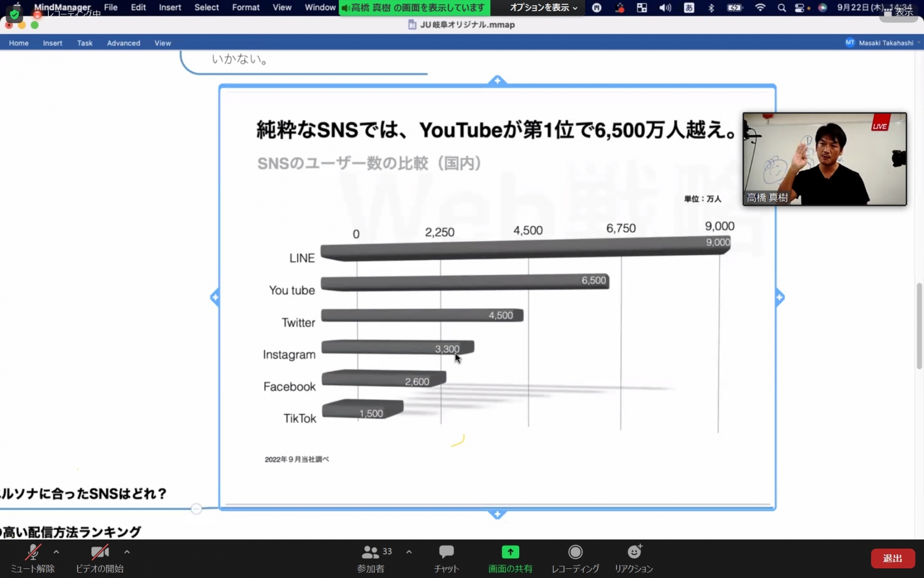Open reactions (リアクション) smiley icon
Screen dimensions: 924x578
[x=634, y=551]
